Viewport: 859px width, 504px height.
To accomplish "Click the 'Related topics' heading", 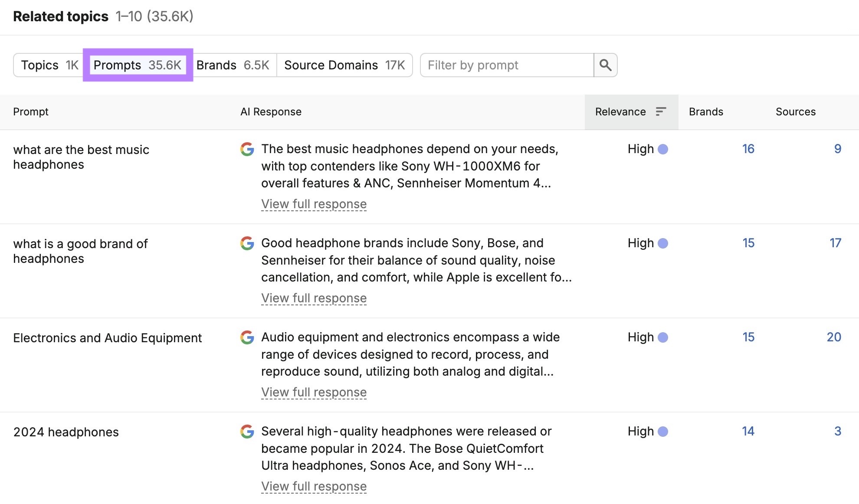I will [x=61, y=16].
